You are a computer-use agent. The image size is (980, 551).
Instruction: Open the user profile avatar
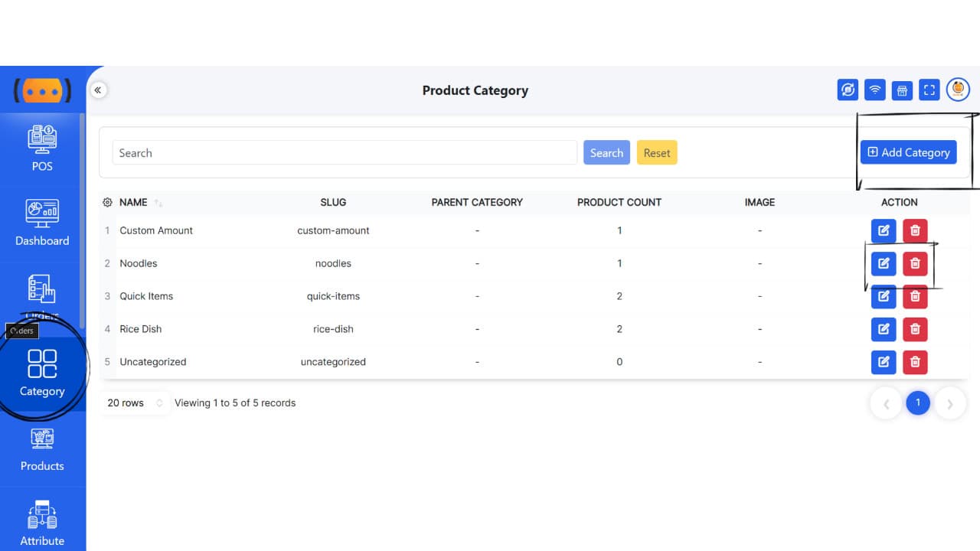pos(958,90)
